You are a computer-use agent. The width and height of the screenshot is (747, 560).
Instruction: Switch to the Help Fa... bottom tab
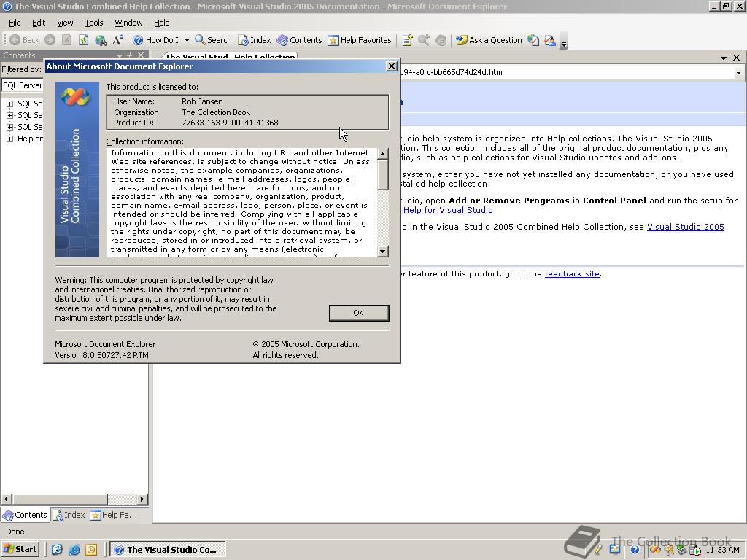click(115, 515)
